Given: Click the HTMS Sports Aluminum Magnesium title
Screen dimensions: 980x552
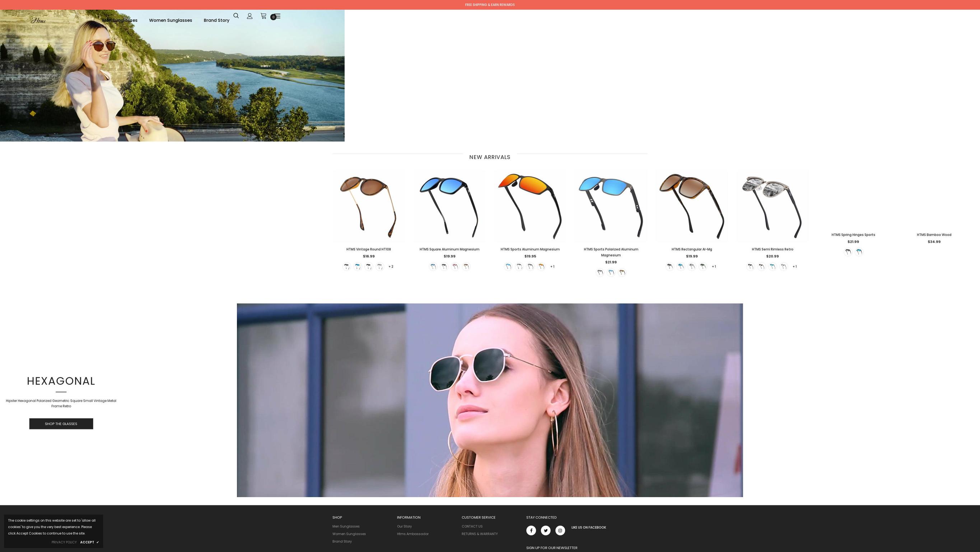Looking at the screenshot, I should tap(530, 249).
